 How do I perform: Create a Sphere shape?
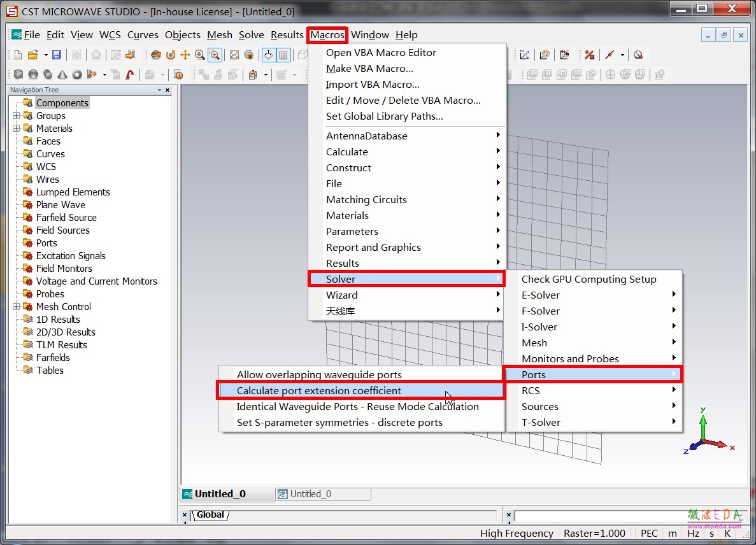[33, 74]
